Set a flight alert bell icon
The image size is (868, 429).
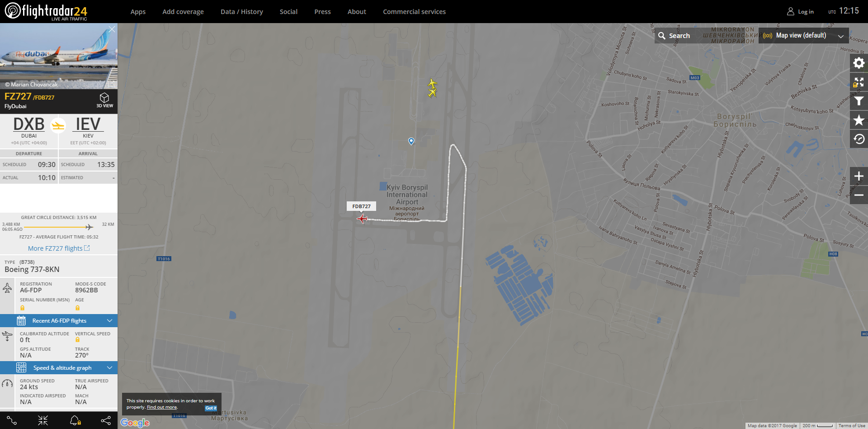click(x=75, y=421)
